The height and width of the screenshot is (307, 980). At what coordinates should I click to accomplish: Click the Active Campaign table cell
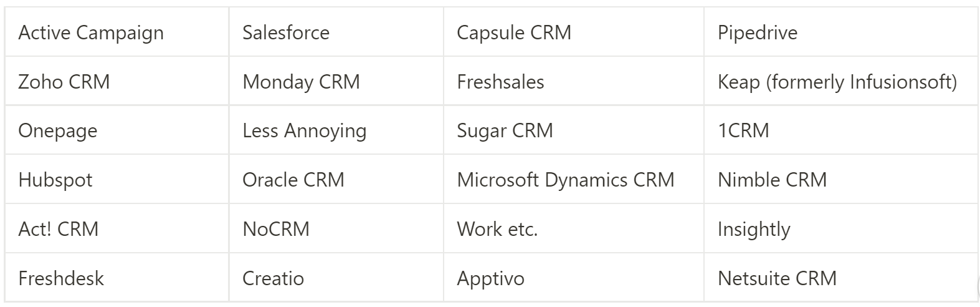[x=91, y=33]
